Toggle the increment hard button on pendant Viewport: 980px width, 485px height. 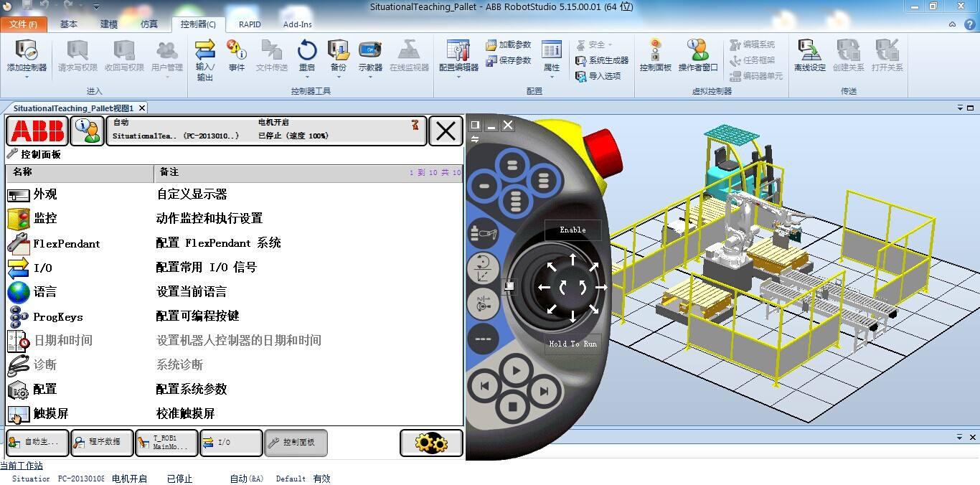point(483,339)
